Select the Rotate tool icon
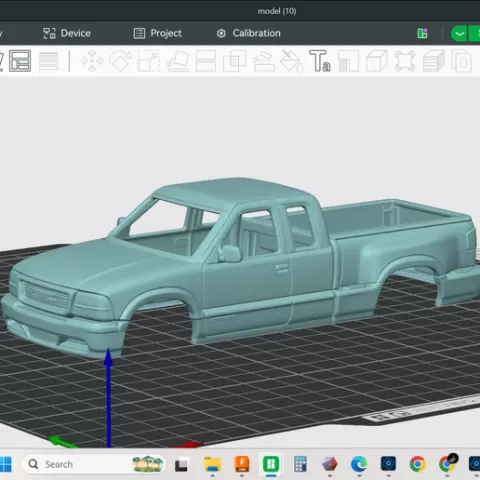This screenshot has height=480, width=480. (121, 61)
